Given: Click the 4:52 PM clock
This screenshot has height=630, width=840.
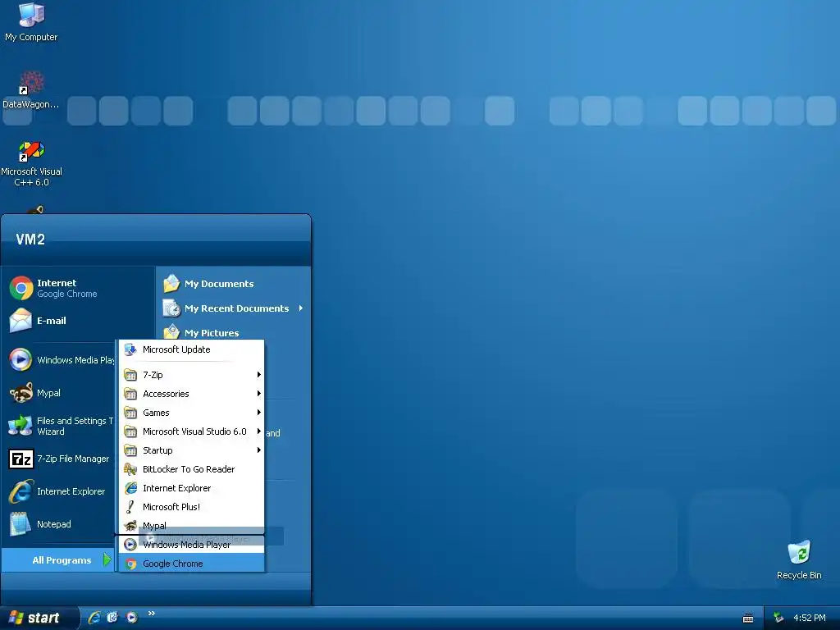Looking at the screenshot, I should tap(810, 618).
